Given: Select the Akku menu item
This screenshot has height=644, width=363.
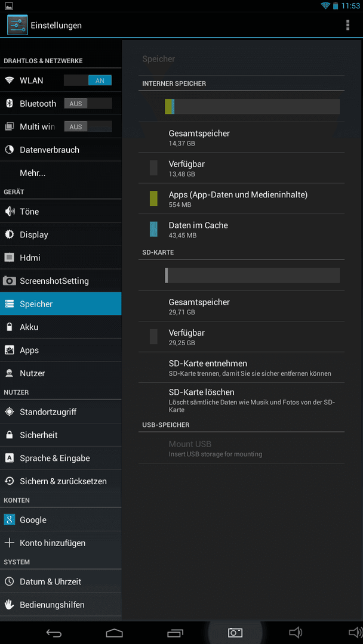Looking at the screenshot, I should [61, 327].
